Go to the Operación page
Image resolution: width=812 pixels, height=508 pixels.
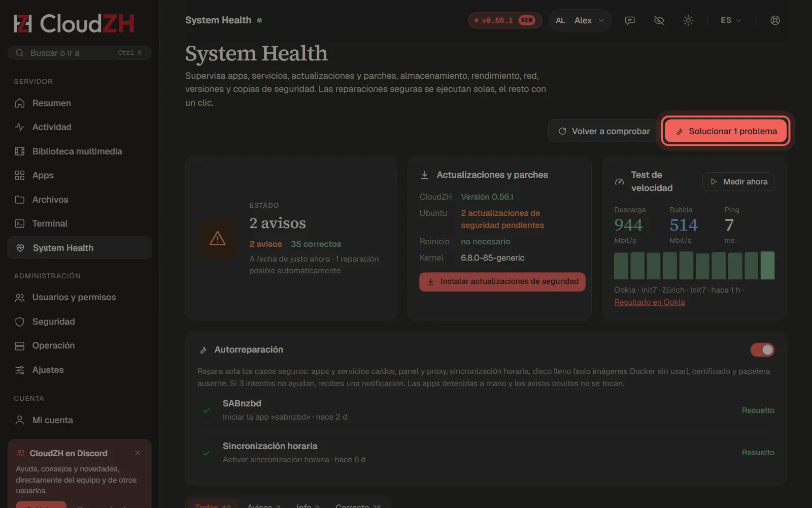click(x=79, y=345)
